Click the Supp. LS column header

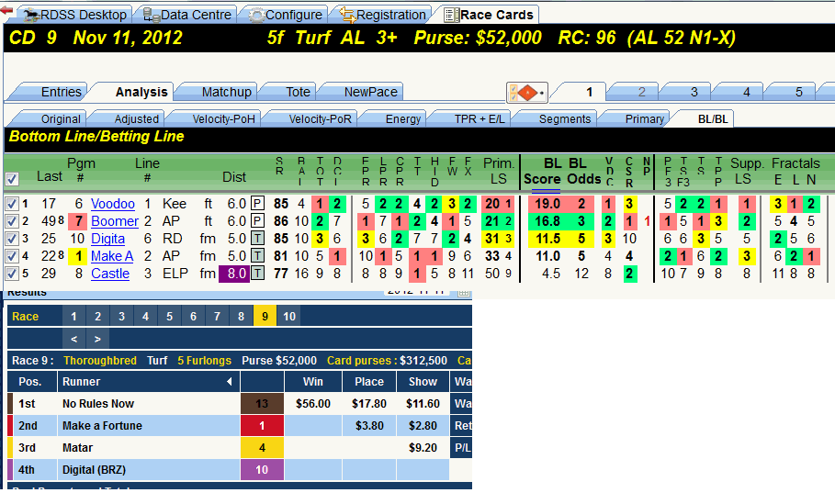(747, 172)
